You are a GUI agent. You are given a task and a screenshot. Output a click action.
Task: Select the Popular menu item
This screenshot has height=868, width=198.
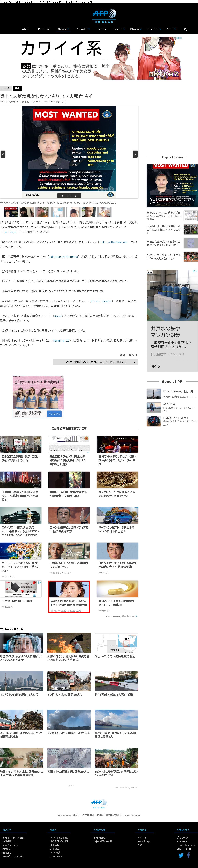click(44, 29)
